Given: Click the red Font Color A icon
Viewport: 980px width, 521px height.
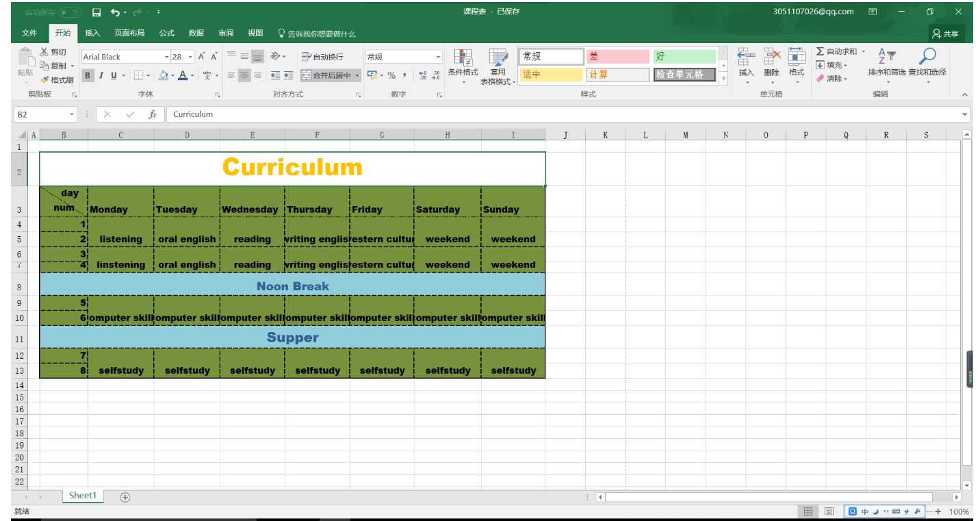Looking at the screenshot, I should coord(183,75).
